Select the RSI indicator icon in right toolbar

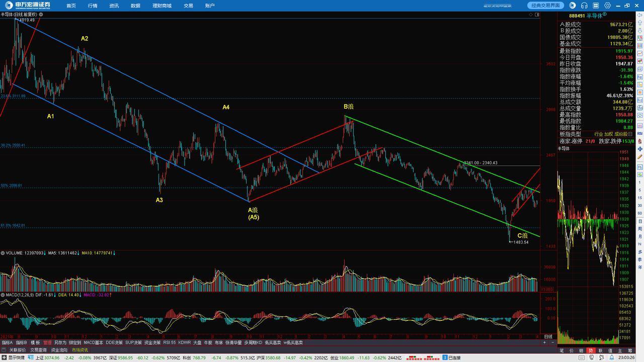[639, 133]
